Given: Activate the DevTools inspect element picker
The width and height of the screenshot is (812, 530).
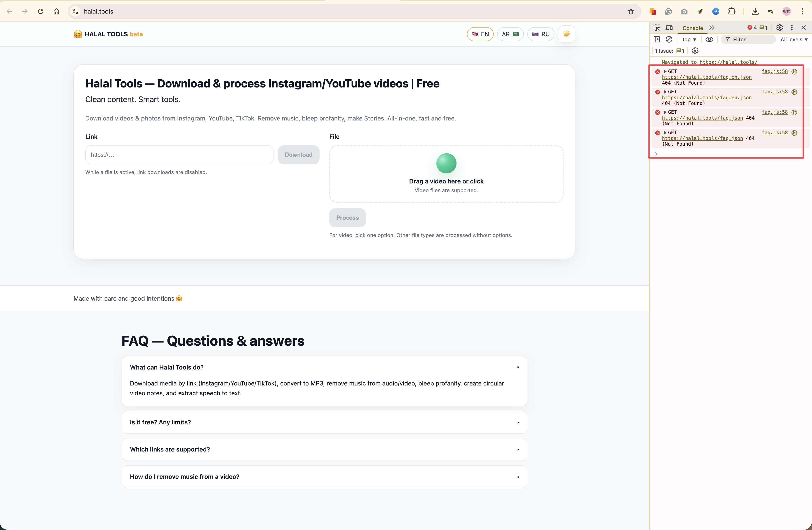Looking at the screenshot, I should (x=657, y=28).
